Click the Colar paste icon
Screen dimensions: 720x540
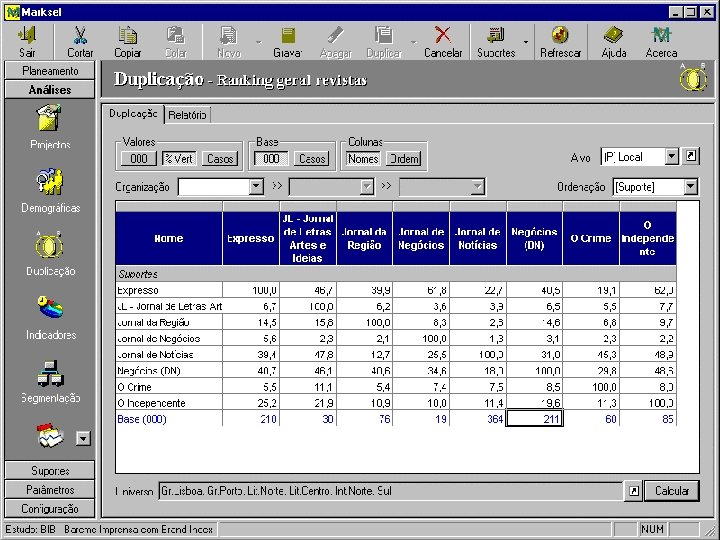tap(175, 41)
